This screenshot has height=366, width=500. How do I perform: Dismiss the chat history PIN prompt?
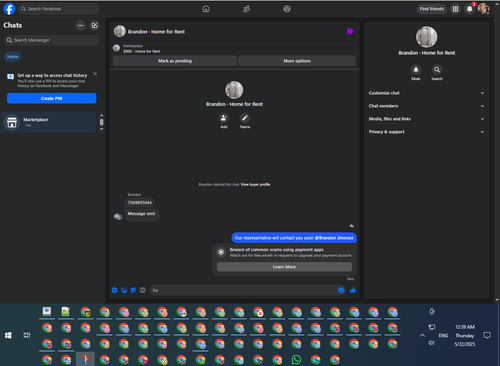pos(95,74)
